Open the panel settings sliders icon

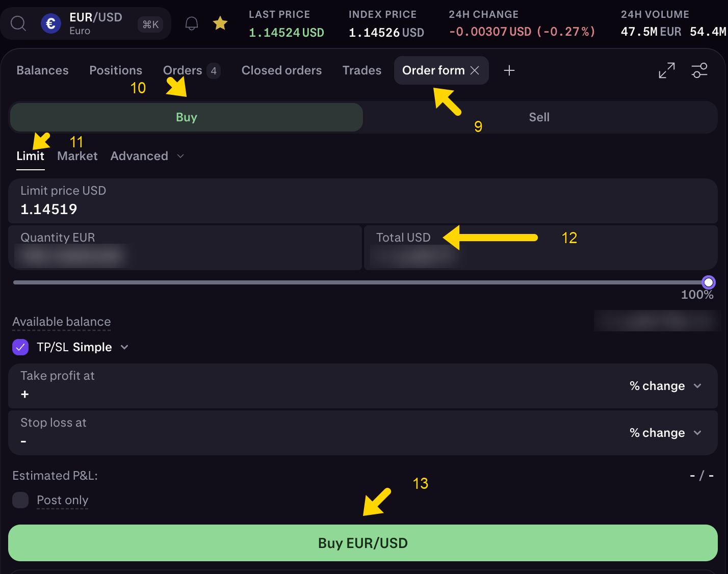click(x=699, y=70)
